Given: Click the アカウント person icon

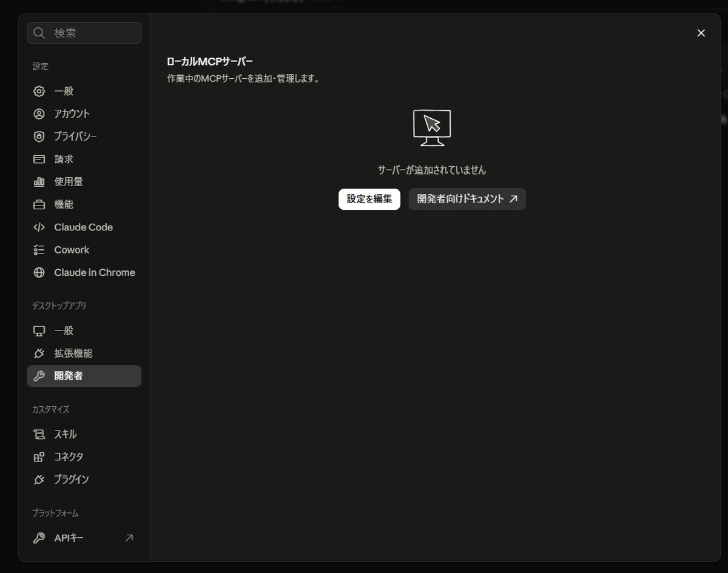Looking at the screenshot, I should point(39,113).
